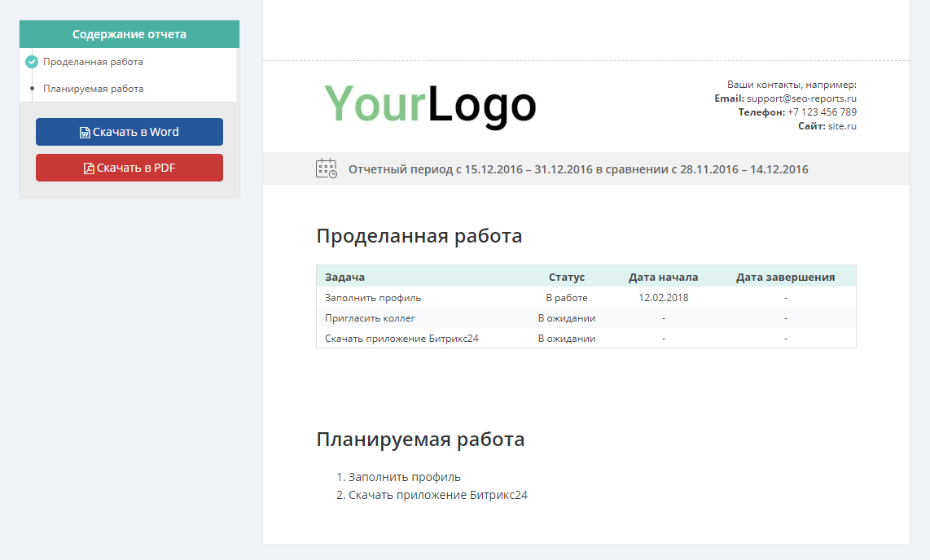Image resolution: width=930 pixels, height=560 pixels.
Task: Select the Заполнить профиль table cell
Action: click(373, 297)
